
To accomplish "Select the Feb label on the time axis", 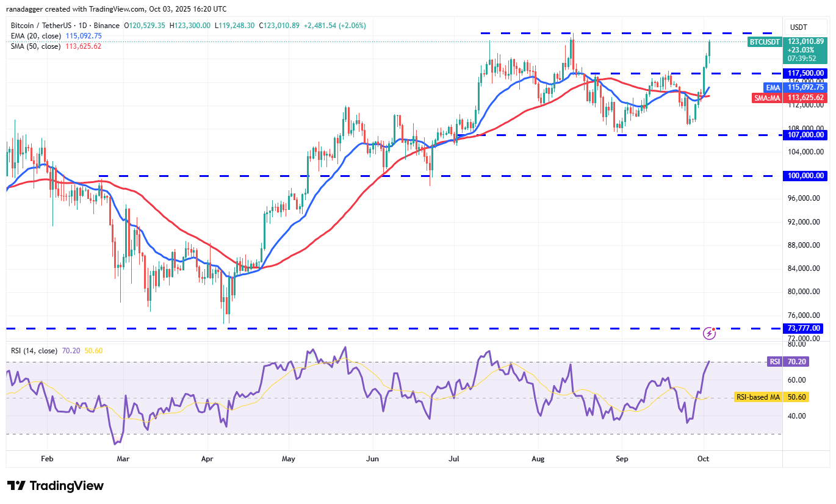I will 46,458.
